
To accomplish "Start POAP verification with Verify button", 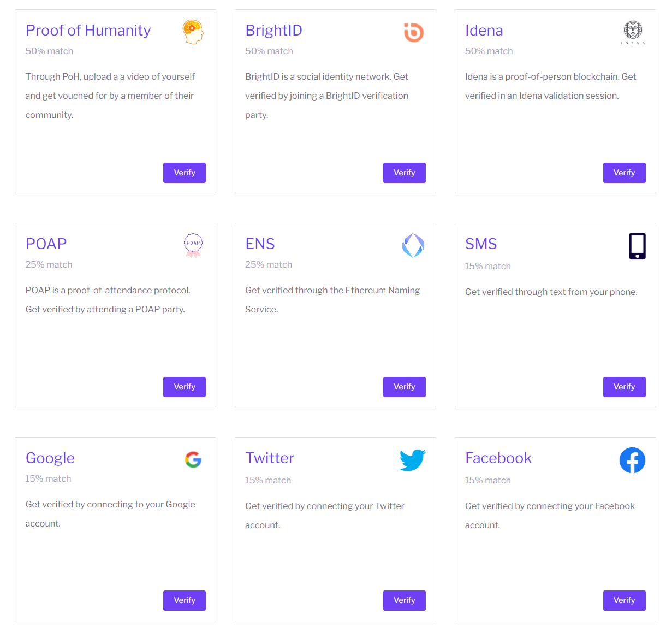I will click(x=185, y=387).
